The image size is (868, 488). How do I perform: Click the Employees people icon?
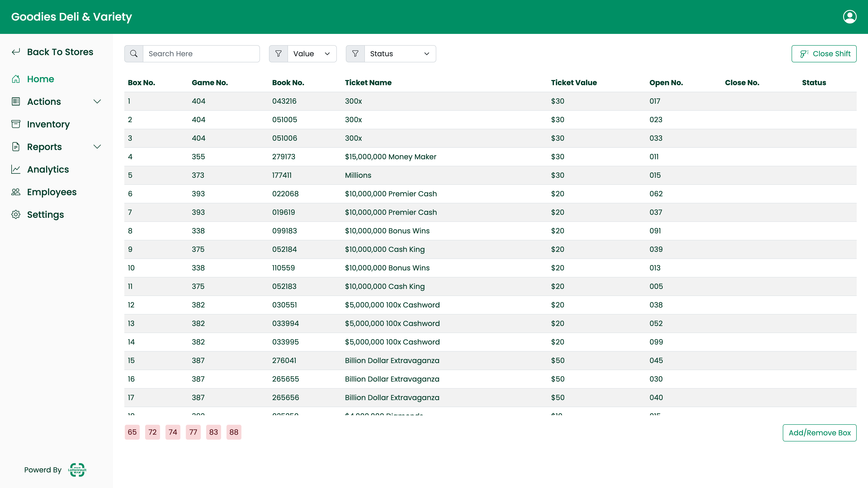coord(16,192)
